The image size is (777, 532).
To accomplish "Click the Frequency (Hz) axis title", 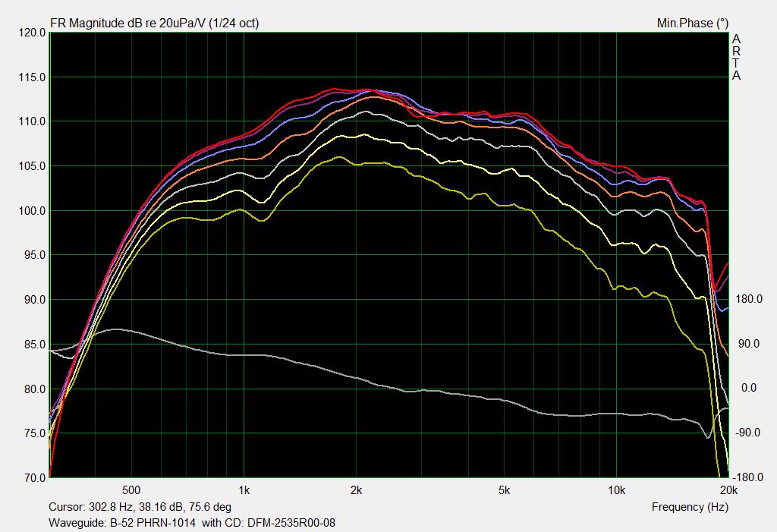I will [690, 507].
